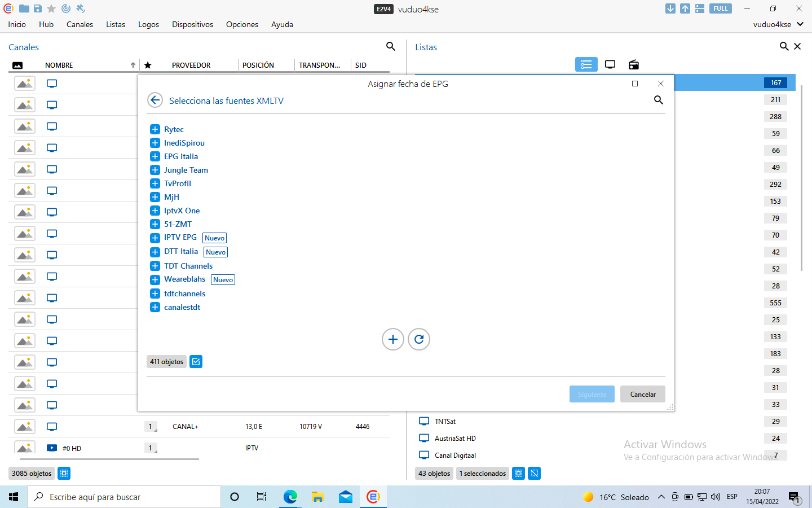Toggle select all next to 411 objetos
This screenshot has width=812, height=508.
196,361
